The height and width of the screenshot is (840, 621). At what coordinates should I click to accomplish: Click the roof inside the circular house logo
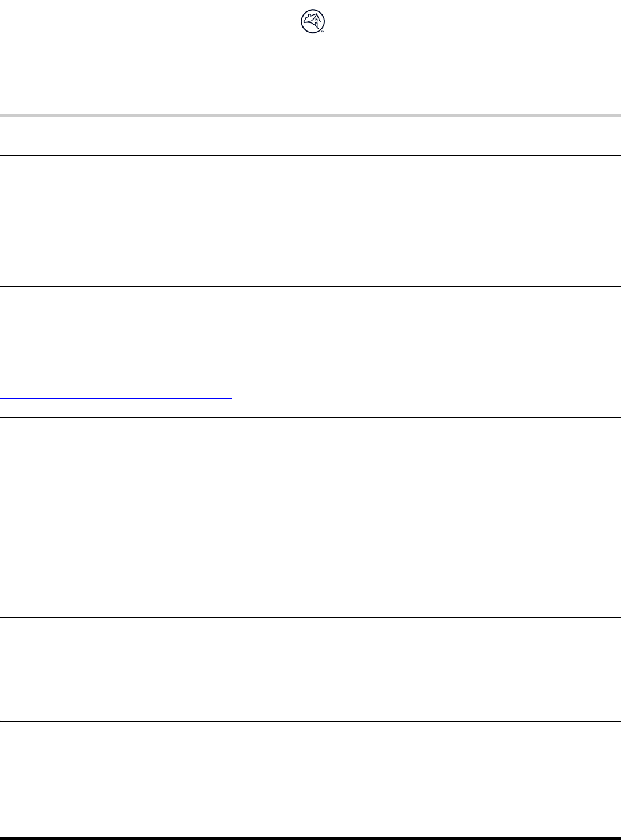(311, 17)
